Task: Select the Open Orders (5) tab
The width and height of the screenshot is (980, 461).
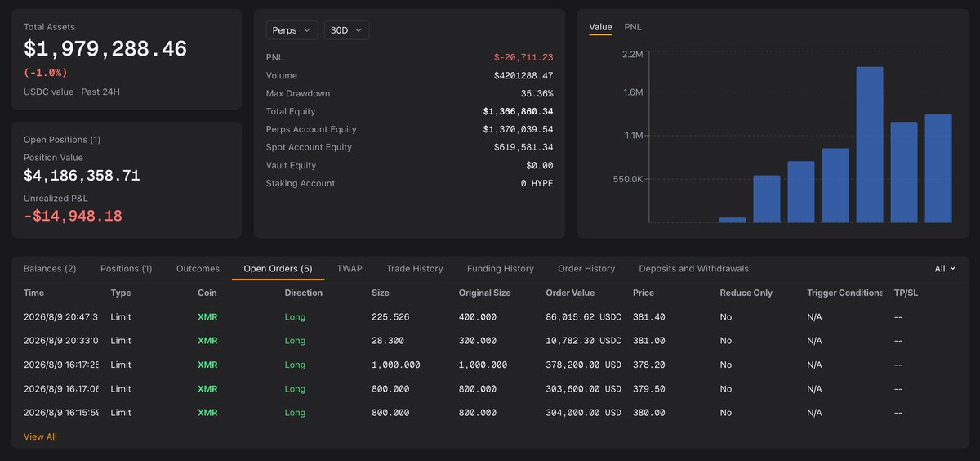Action: tap(278, 268)
